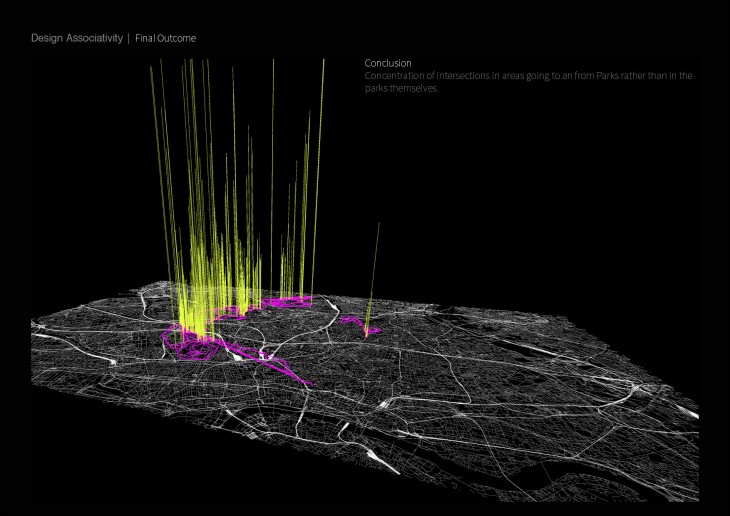This screenshot has height=516, width=730.
Task: Select the magenta outline beneath the right spike group
Action: click(292, 299)
